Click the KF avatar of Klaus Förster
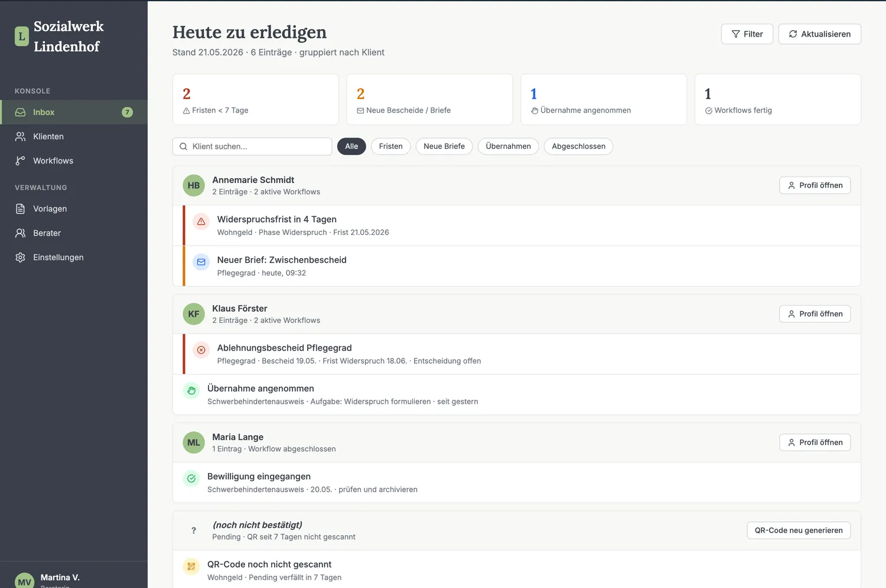 pos(194,314)
